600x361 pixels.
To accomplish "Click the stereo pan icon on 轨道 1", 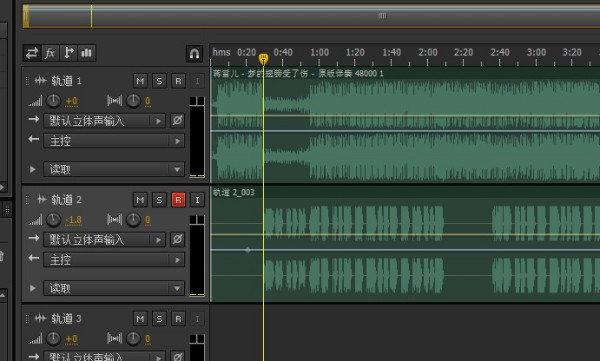I will tap(114, 101).
